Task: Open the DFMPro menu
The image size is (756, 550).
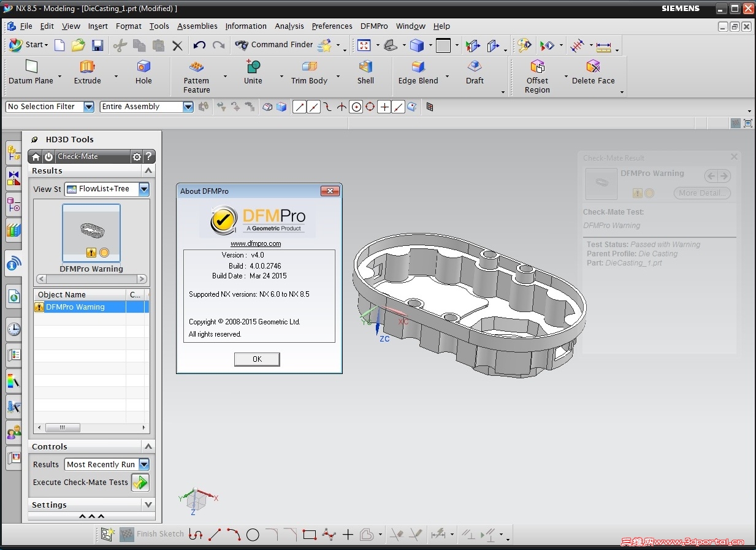Action: [374, 26]
